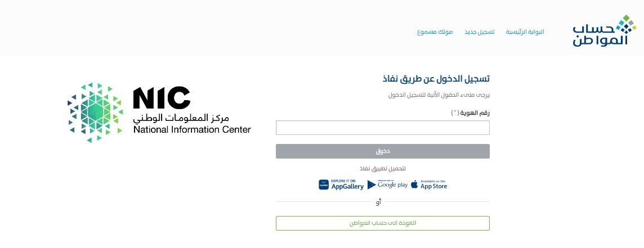Click the تسجيل الدخول عن طريق نفاذ heading
Screen dimensions: 644x248
[x=436, y=78]
